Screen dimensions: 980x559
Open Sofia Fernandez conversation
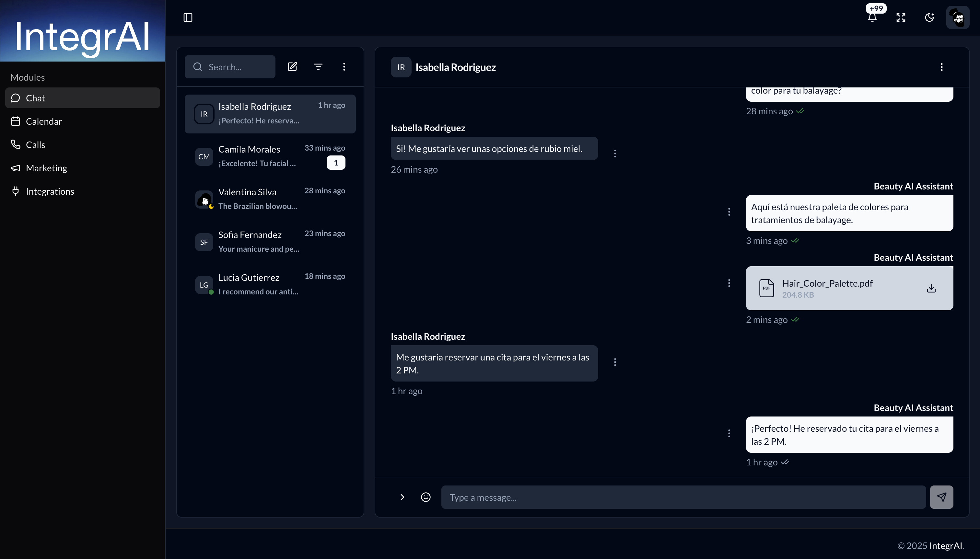(270, 242)
